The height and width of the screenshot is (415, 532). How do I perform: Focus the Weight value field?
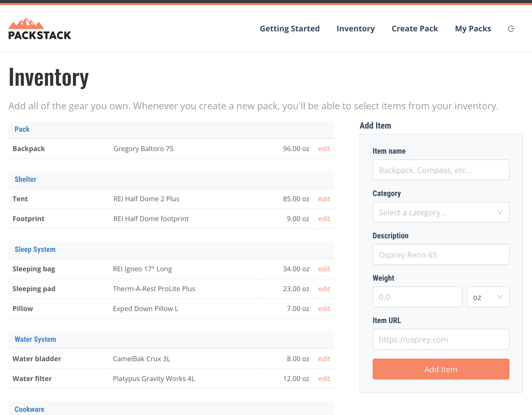(x=417, y=297)
